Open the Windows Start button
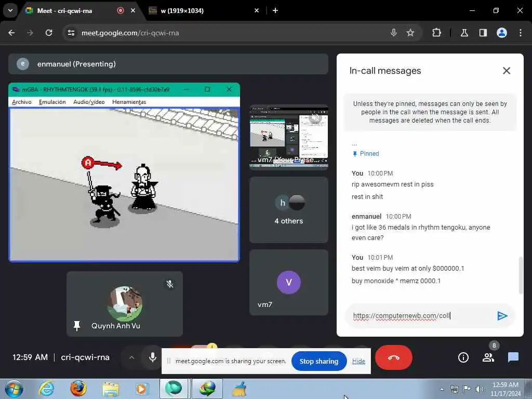Screen dimensions: 532x399 pos(13,389)
